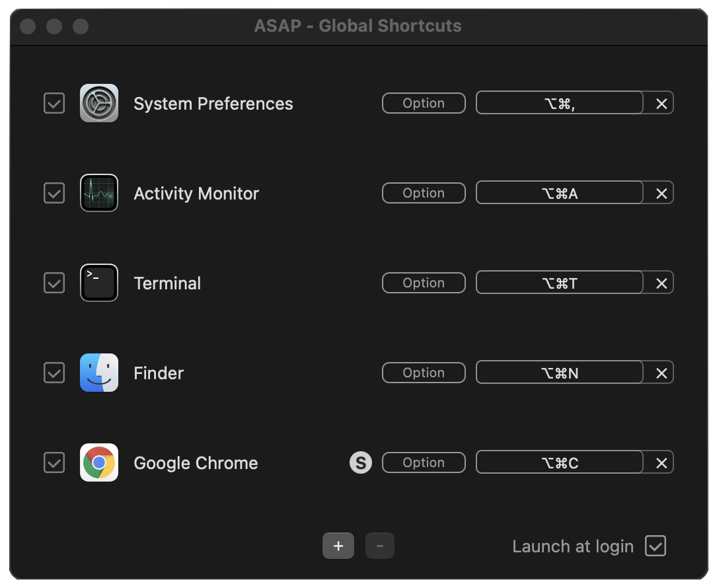Clear the Finder shortcut with X
The height and width of the screenshot is (588, 715).
661,373
